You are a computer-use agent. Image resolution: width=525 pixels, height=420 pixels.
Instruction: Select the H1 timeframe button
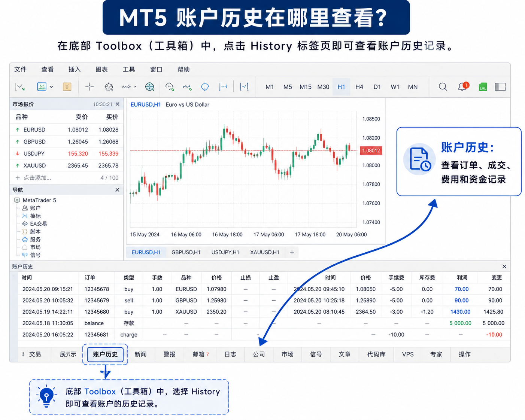(341, 87)
